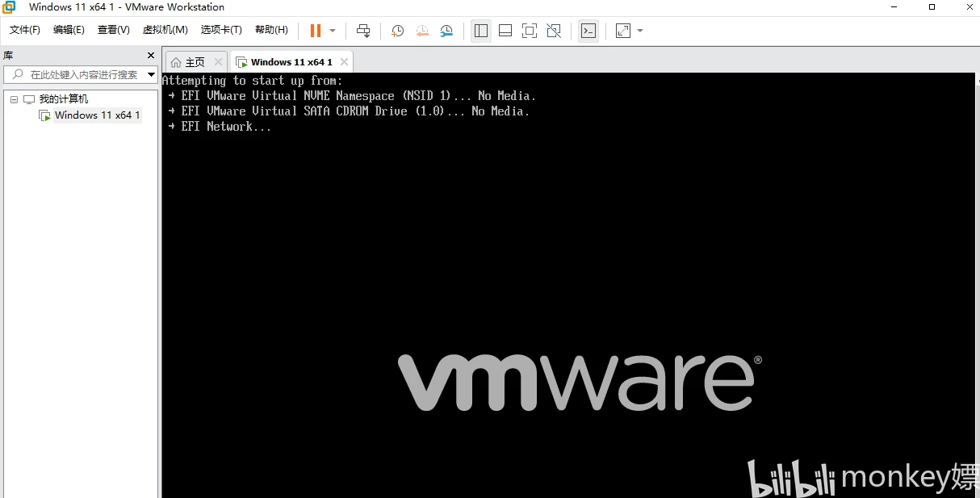Click inside the VM console screen
980x498 pixels.
pyautogui.click(x=568, y=285)
